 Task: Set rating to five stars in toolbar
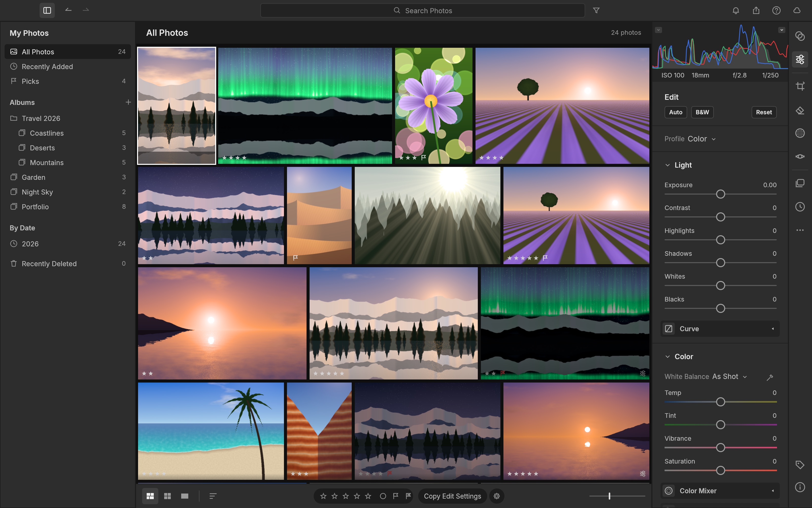pyautogui.click(x=368, y=496)
